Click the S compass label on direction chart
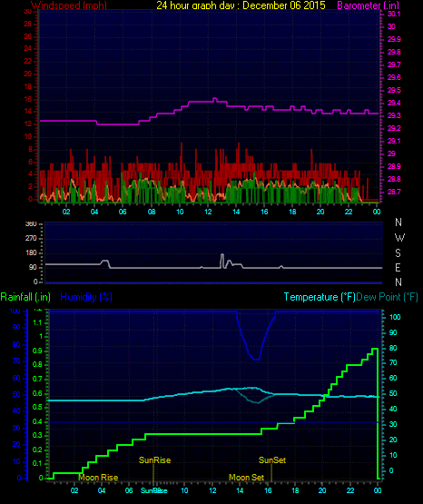The image size is (423, 504). tap(398, 253)
